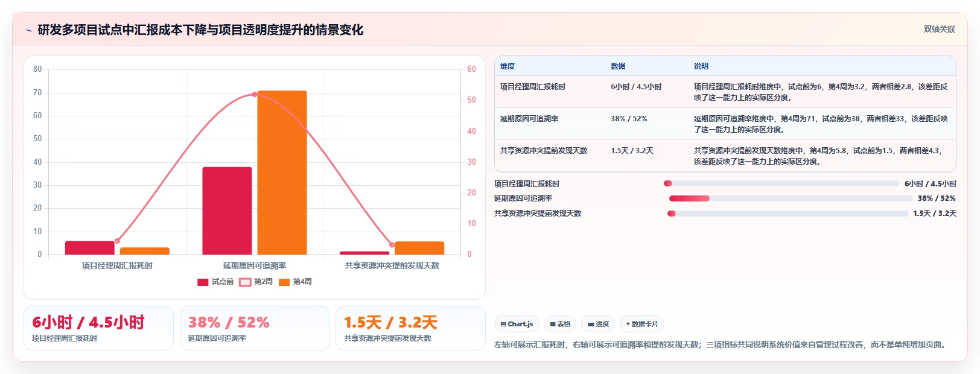Viewport: 980px width, 374px height.
Task: Click the 试点前 bar for 延期原因可追溯率
Action: click(x=227, y=211)
